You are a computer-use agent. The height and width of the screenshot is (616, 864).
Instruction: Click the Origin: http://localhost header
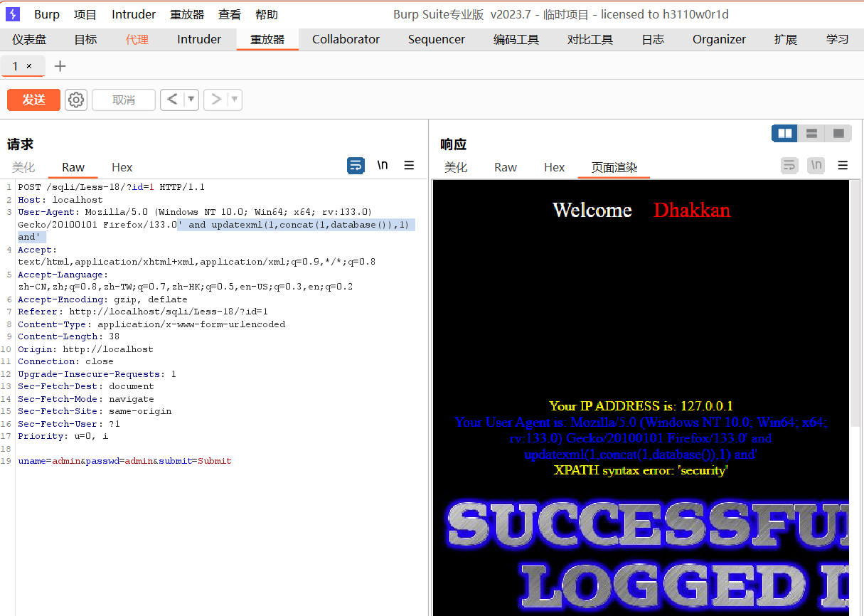coord(85,349)
